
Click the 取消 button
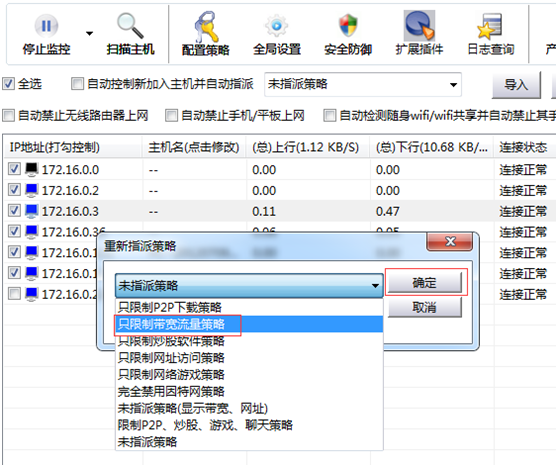pos(425,307)
